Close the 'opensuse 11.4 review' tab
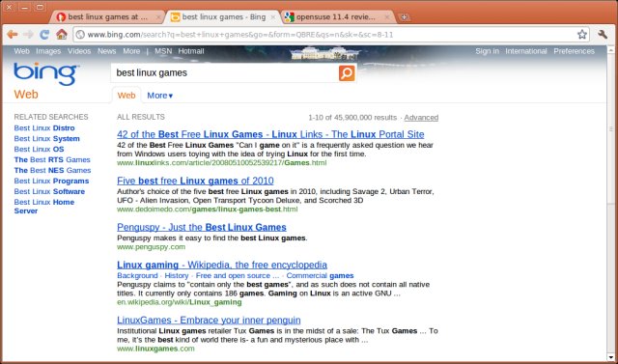This screenshot has width=618, height=364. 387,17
